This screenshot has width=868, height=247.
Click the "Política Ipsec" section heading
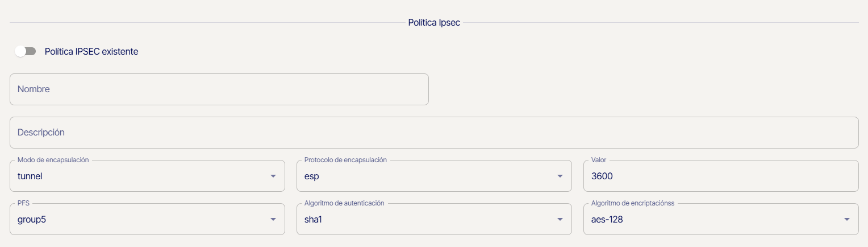434,23
